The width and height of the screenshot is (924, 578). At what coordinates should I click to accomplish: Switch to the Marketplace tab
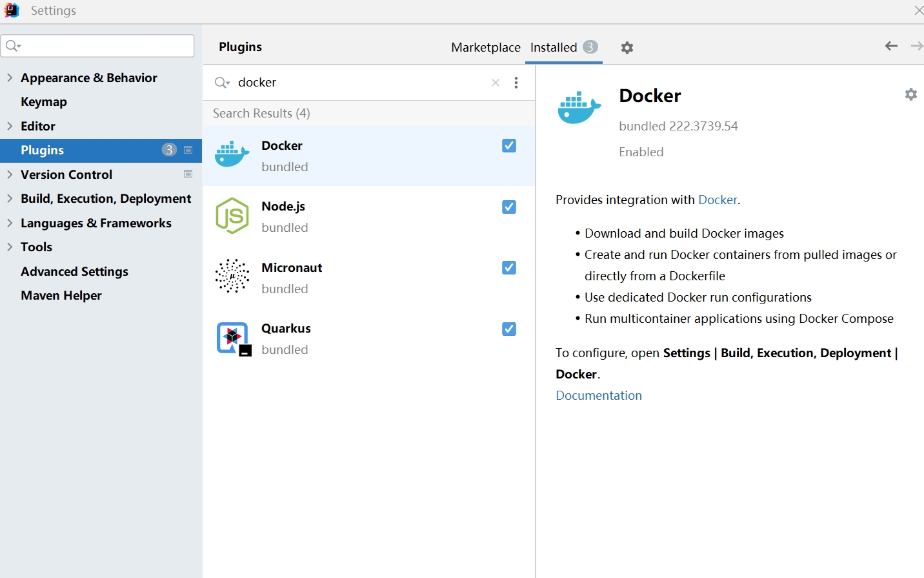[x=486, y=47]
